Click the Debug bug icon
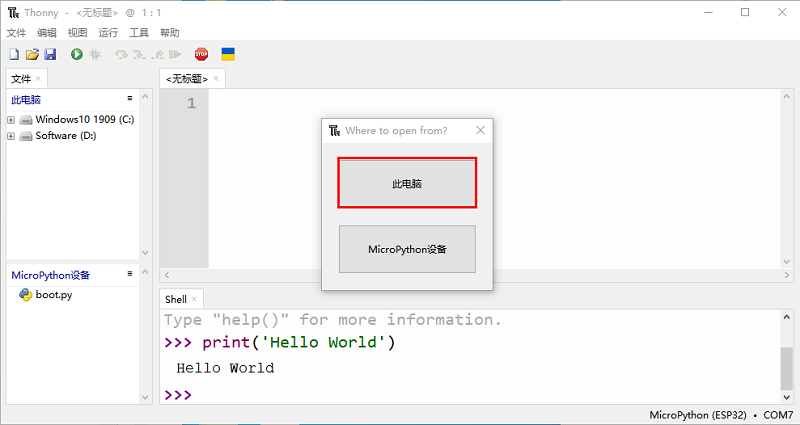The image size is (800, 425). [x=95, y=54]
